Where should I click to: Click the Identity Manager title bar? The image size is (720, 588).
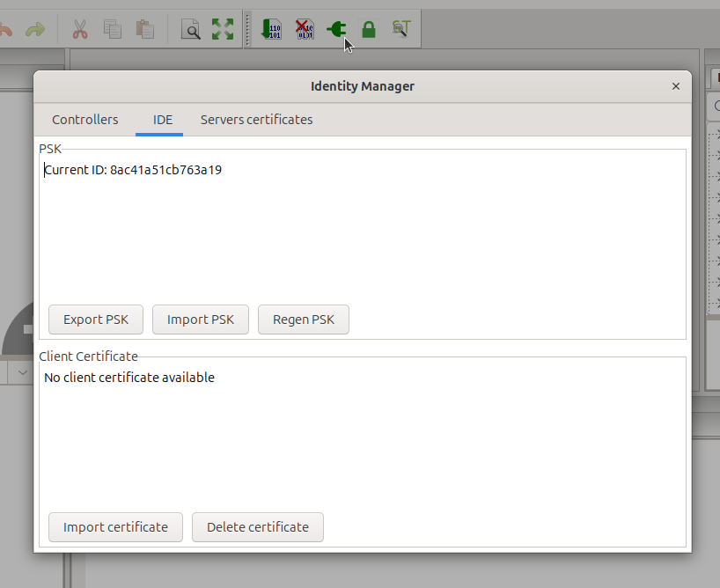363,86
